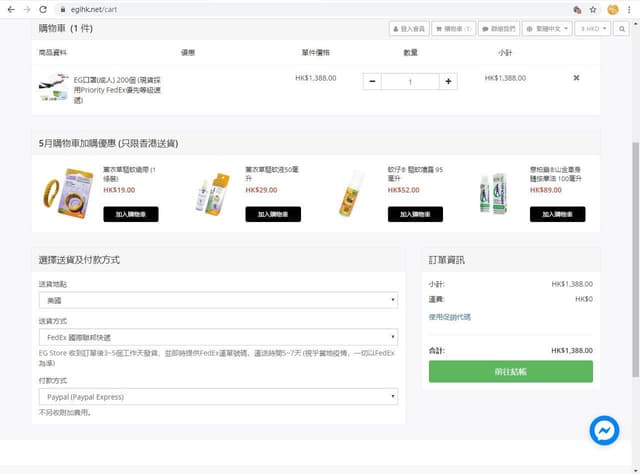Open the Messenger chat bubble
The width and height of the screenshot is (640, 474).
tap(604, 430)
